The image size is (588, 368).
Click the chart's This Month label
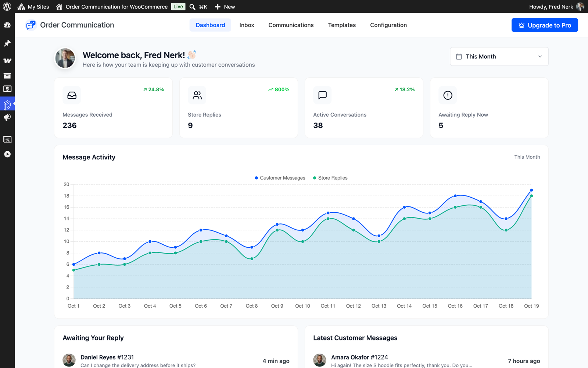527,157
